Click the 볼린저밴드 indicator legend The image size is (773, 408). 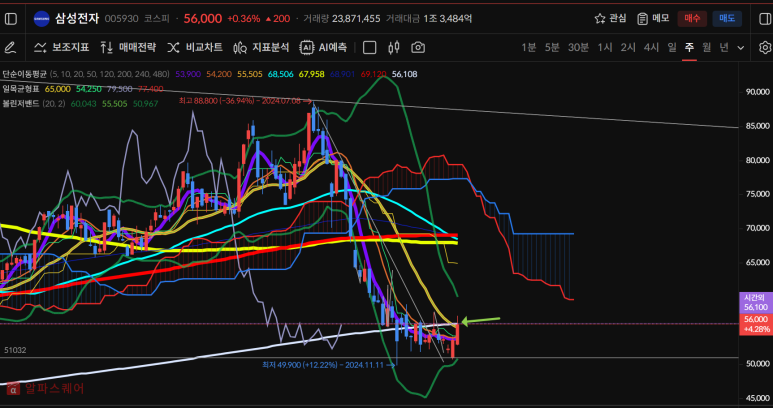(21, 103)
